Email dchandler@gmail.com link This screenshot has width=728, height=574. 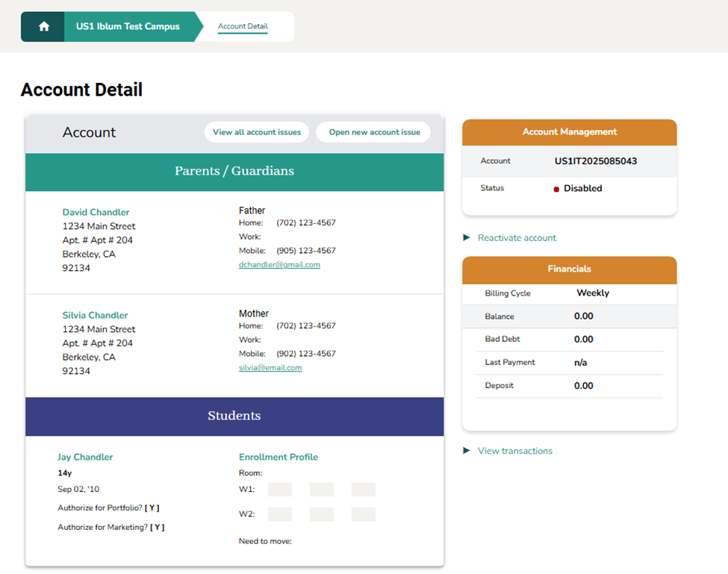click(279, 265)
